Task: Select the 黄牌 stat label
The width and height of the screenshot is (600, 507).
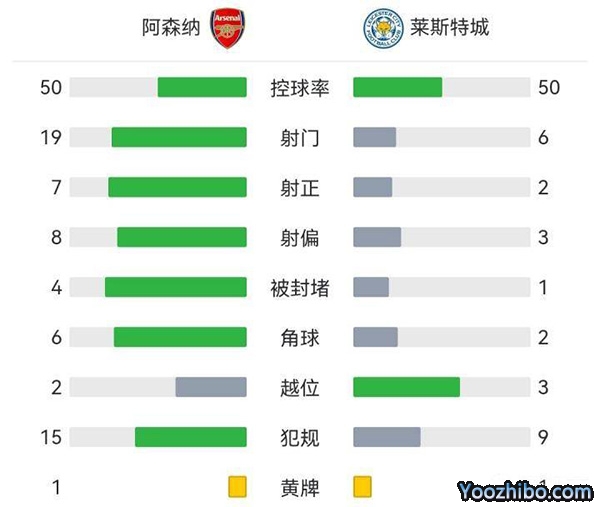Action: [300, 488]
